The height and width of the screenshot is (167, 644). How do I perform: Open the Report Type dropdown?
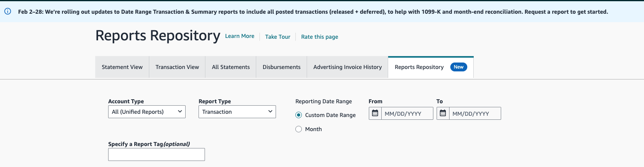(x=237, y=112)
